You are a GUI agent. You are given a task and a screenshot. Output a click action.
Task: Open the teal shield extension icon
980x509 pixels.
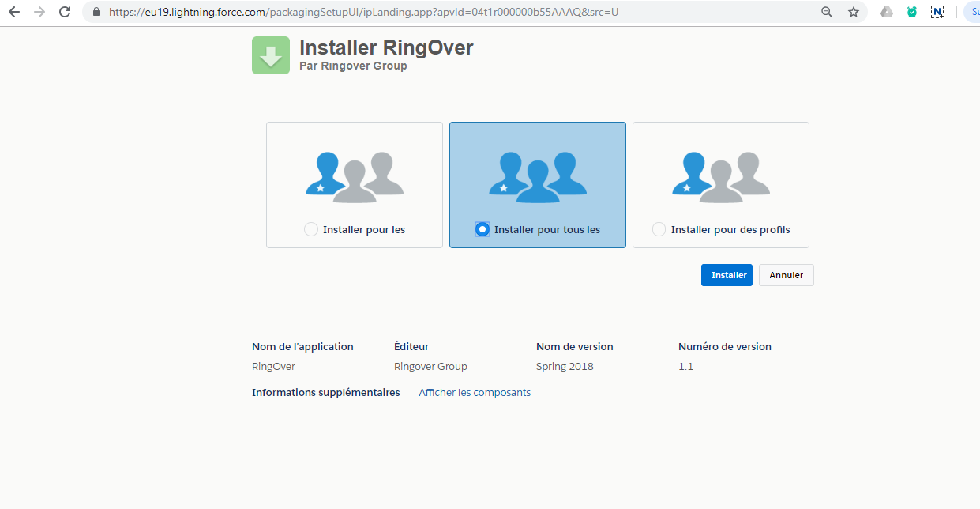[x=912, y=12]
